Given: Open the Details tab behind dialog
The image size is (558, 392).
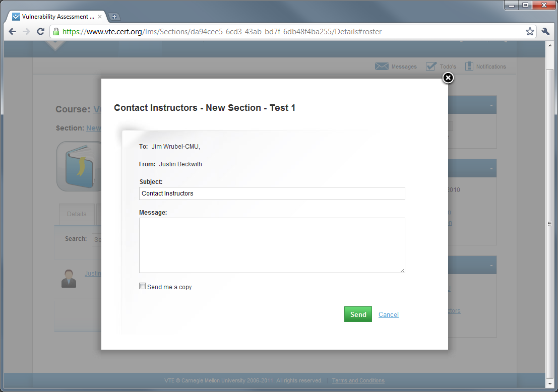Looking at the screenshot, I should pyautogui.click(x=77, y=214).
